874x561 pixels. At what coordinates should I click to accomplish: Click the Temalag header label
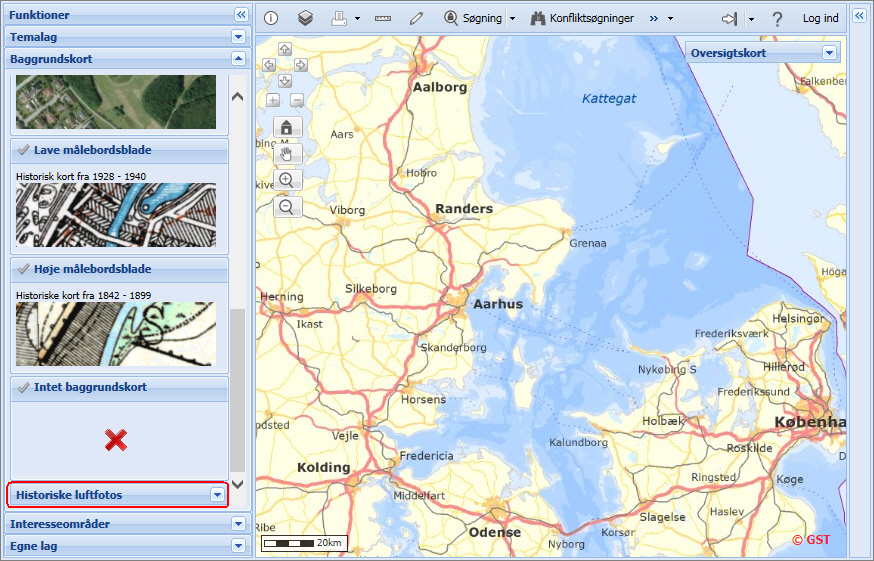pyautogui.click(x=33, y=37)
